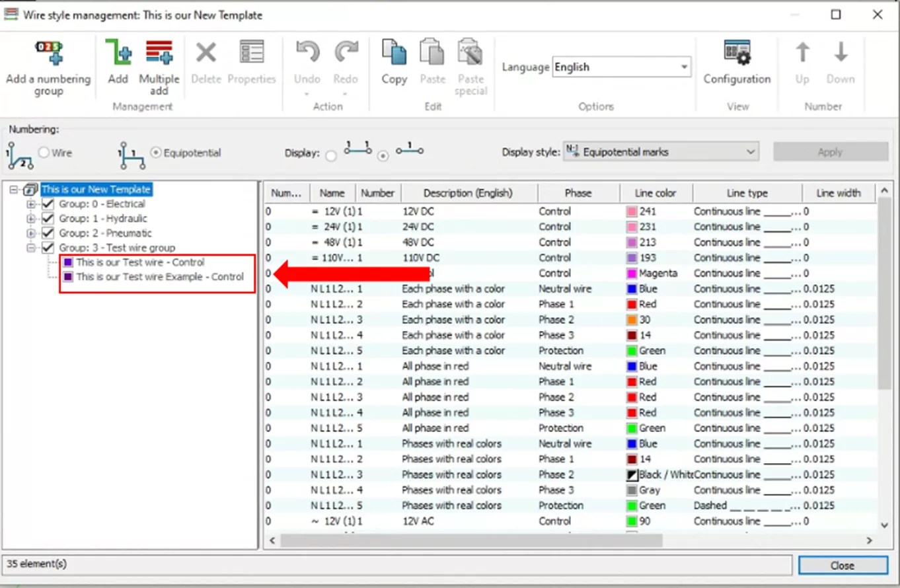Viewport: 900px width, 588px height.
Task: Click the Dashed line type cell
Action: (x=747, y=505)
